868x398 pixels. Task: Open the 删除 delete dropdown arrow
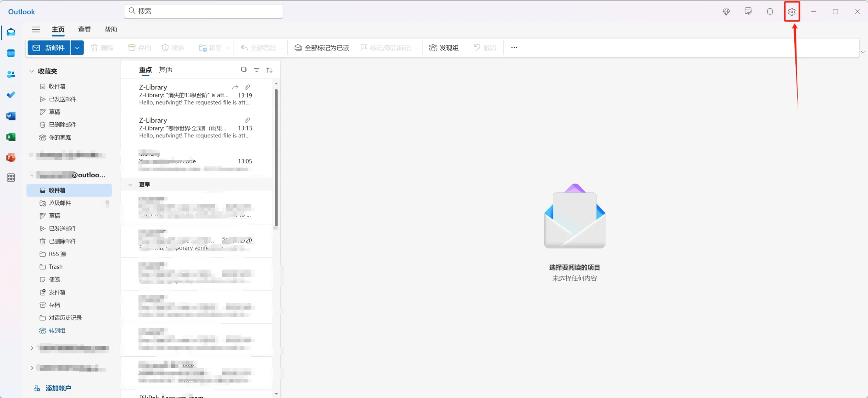click(119, 48)
